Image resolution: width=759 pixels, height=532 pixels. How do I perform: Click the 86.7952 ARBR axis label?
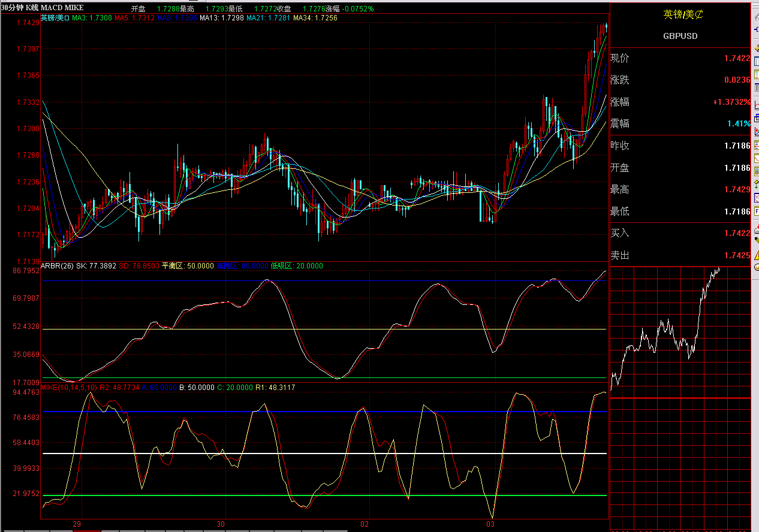26,271
